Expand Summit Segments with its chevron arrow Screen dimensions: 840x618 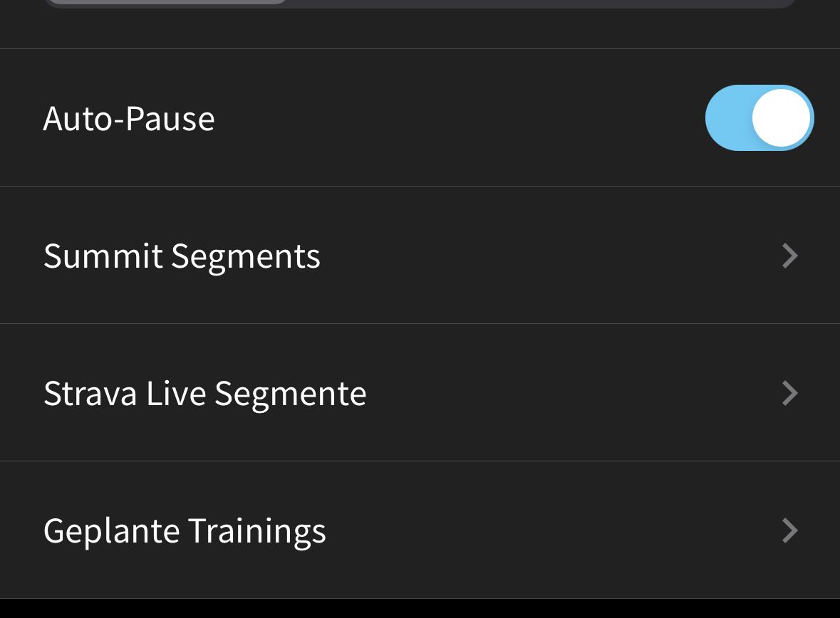point(789,256)
